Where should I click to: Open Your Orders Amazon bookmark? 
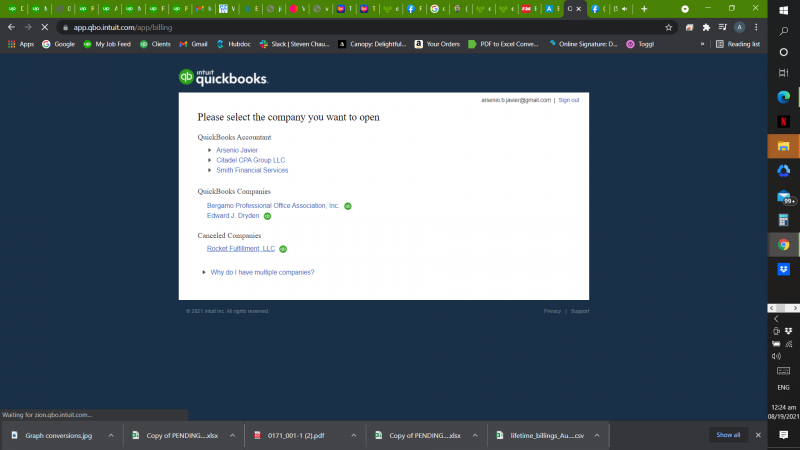pos(437,44)
